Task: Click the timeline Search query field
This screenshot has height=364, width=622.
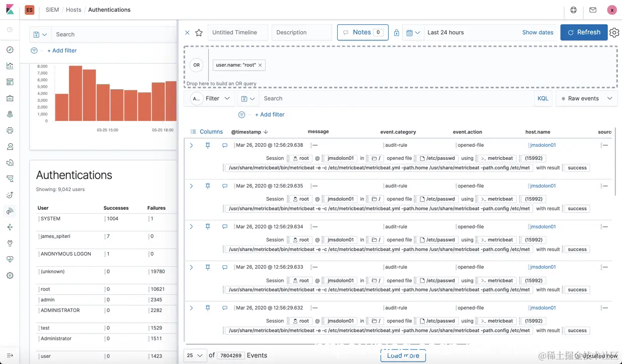Action: pyautogui.click(x=396, y=98)
